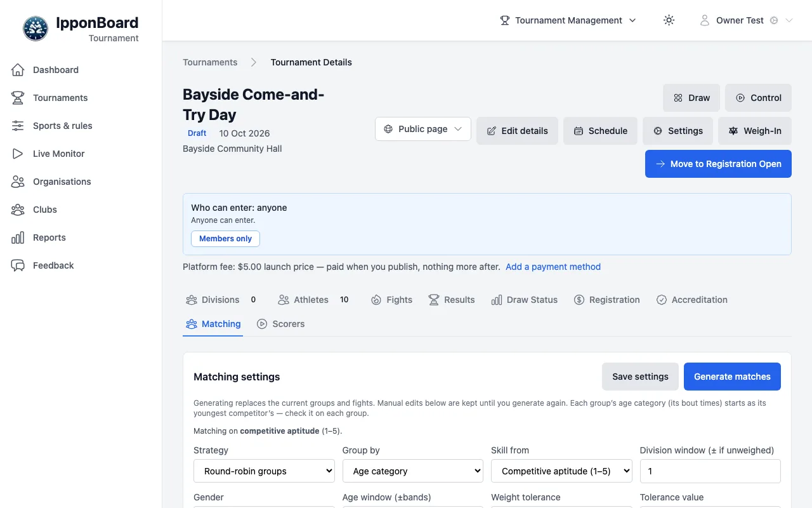Screen dimensions: 812x508
Task: Open the Draw button
Action: (x=691, y=98)
